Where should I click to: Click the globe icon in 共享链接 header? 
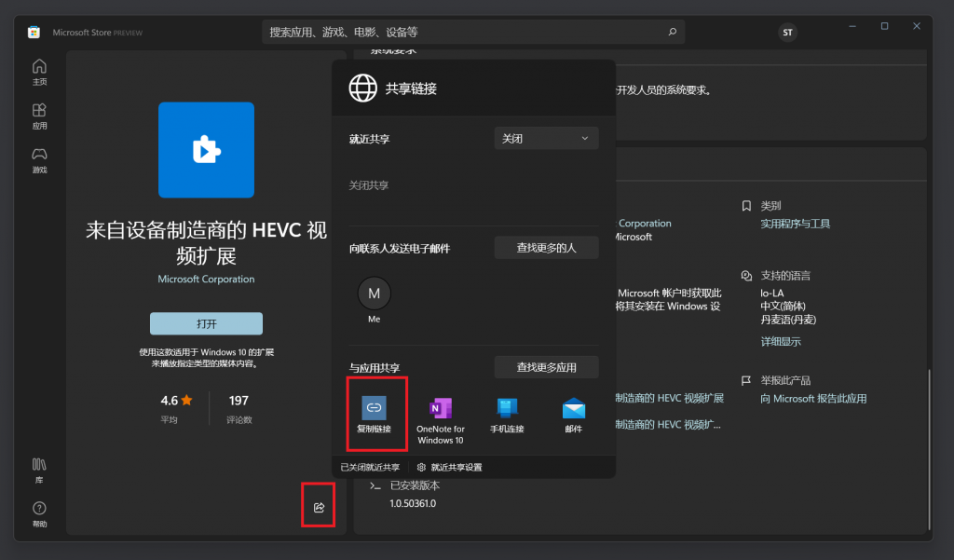tap(362, 89)
